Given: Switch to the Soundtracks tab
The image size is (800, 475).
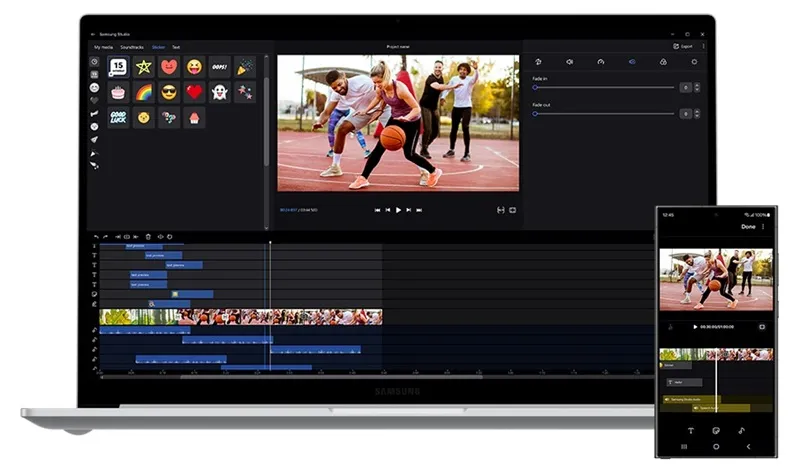Looking at the screenshot, I should 132,47.
